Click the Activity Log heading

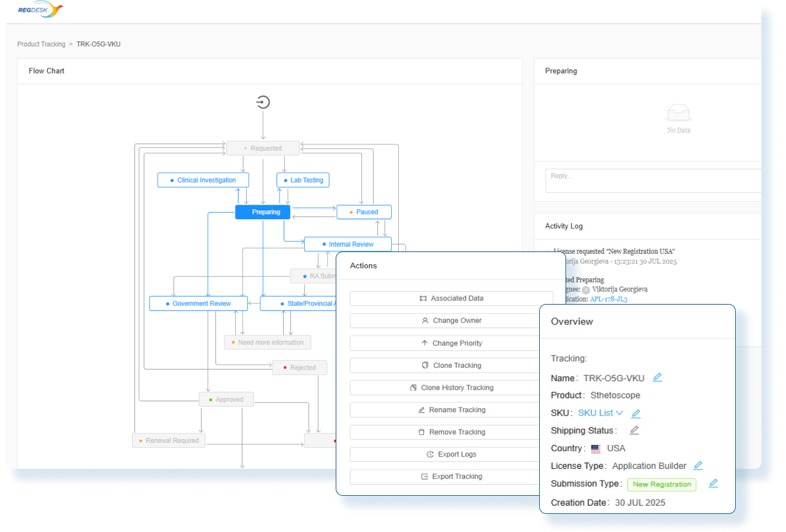(564, 226)
